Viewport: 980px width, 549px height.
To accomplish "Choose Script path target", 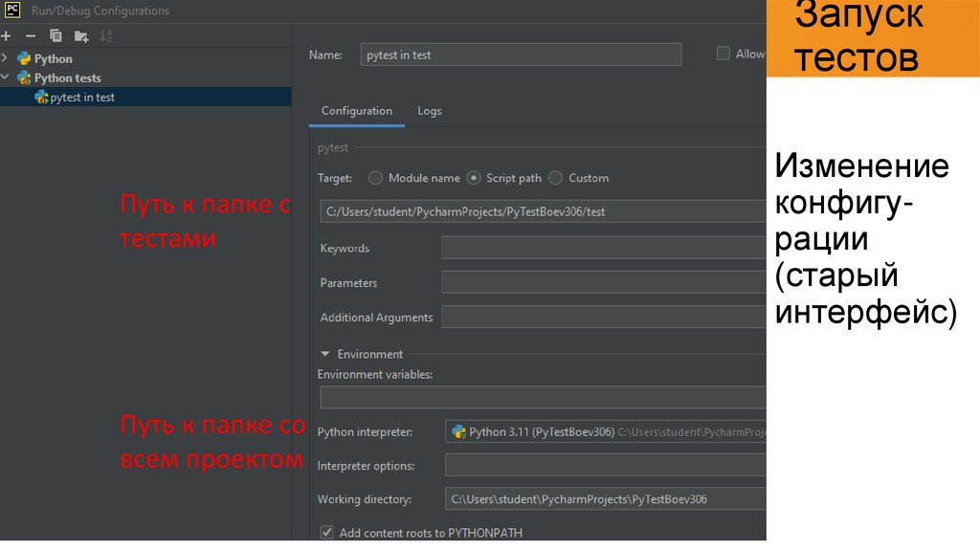I will pos(474,178).
